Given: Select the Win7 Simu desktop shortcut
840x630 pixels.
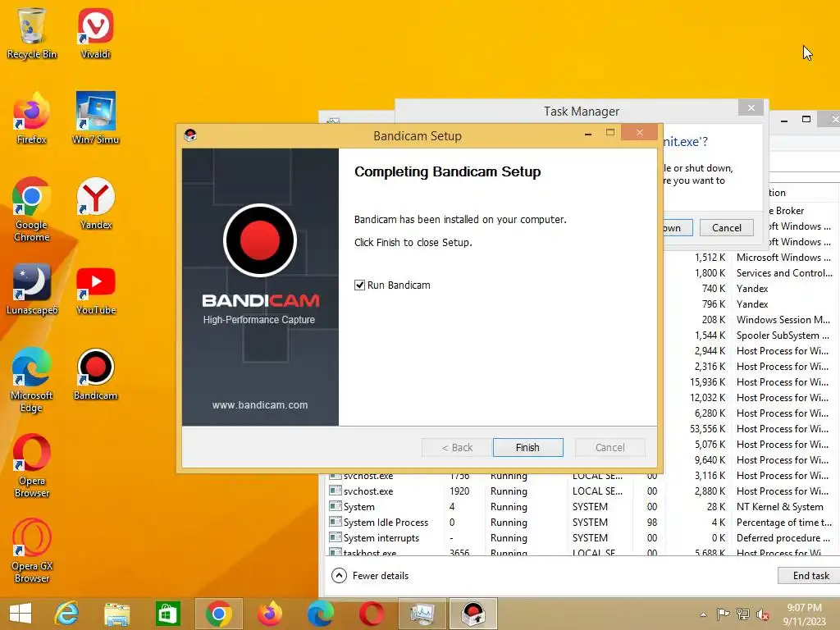Looking at the screenshot, I should pyautogui.click(x=95, y=118).
